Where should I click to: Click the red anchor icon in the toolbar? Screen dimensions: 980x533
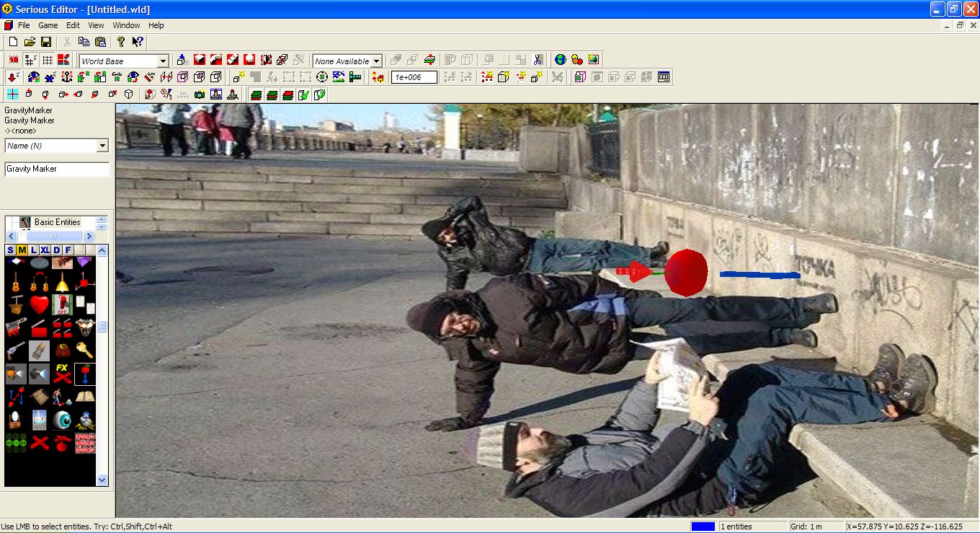67,77
